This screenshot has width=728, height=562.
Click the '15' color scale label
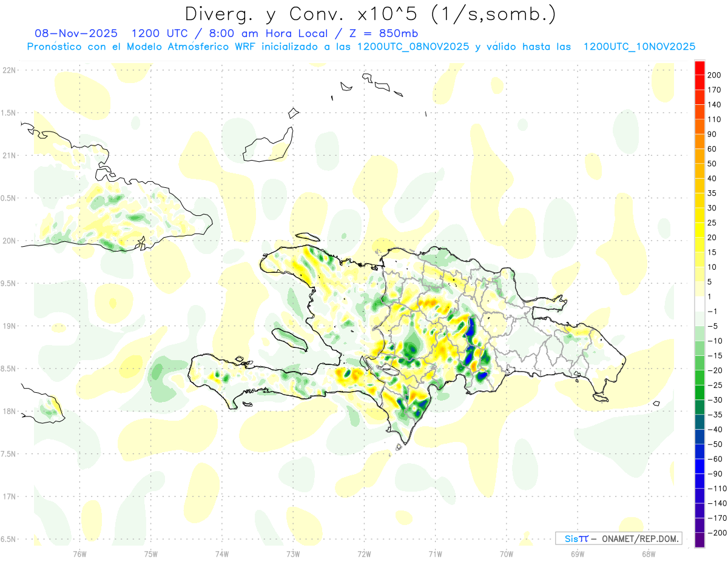(x=713, y=252)
